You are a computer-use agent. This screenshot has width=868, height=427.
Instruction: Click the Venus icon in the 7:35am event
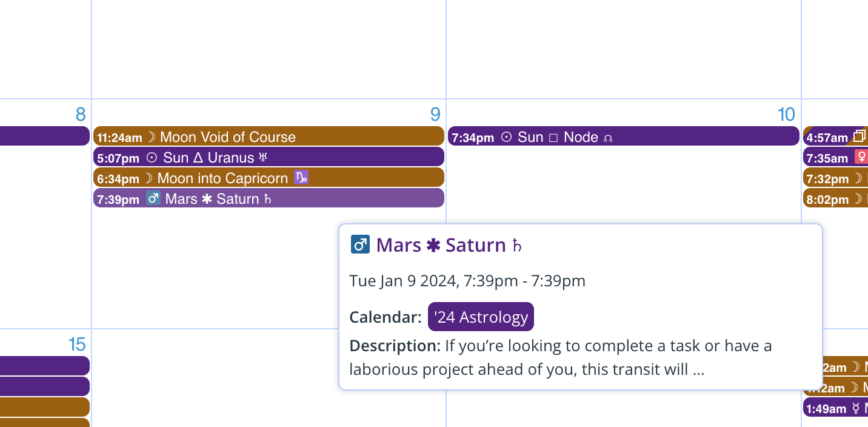coord(861,158)
